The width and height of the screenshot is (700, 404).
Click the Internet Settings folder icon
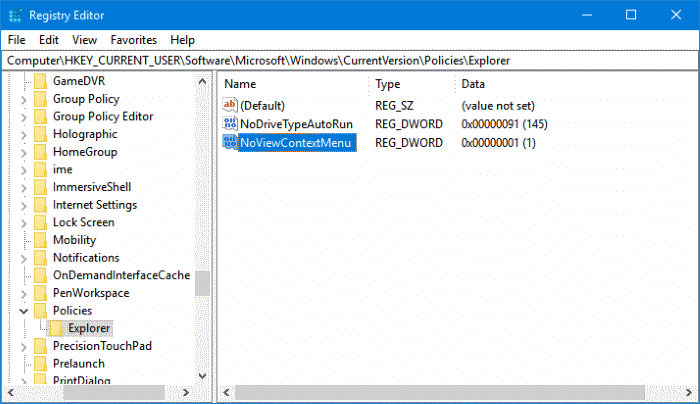(40, 205)
